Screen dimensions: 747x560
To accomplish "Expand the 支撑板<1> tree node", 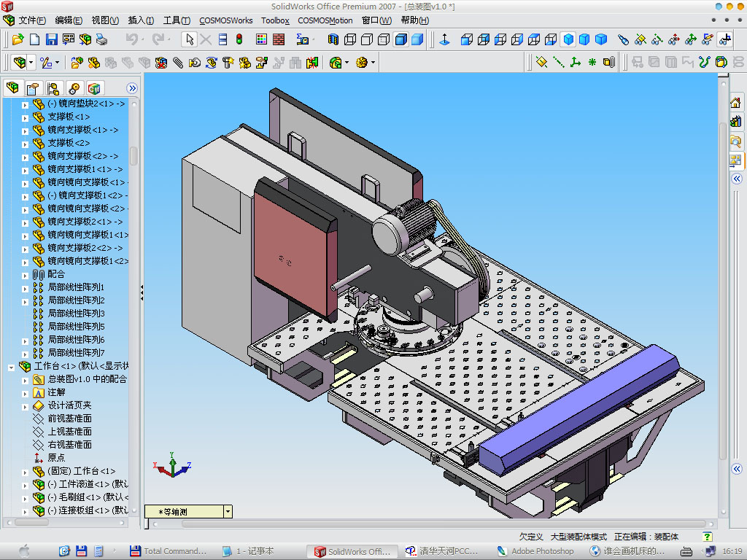I will tap(26, 117).
